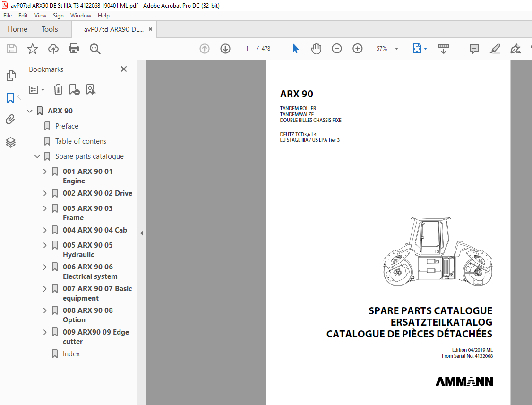The height and width of the screenshot is (405, 532).
Task: Collapse the Spare parts catalogue bookmark
Action: coord(37,156)
